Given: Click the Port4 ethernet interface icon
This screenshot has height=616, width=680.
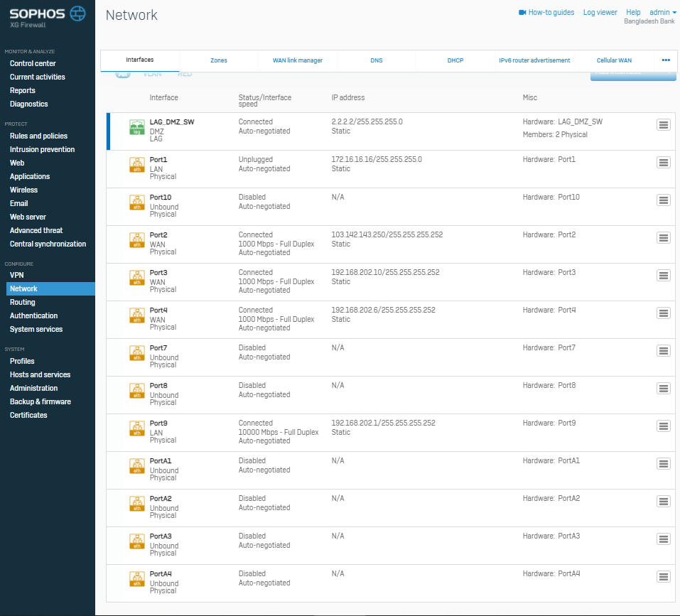Looking at the screenshot, I should 137,315.
